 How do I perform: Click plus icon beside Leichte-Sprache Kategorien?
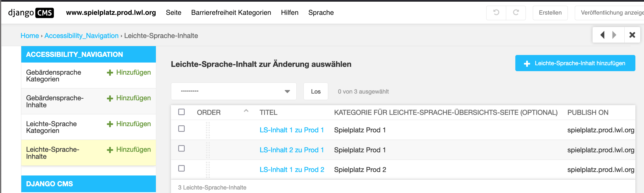tap(110, 124)
